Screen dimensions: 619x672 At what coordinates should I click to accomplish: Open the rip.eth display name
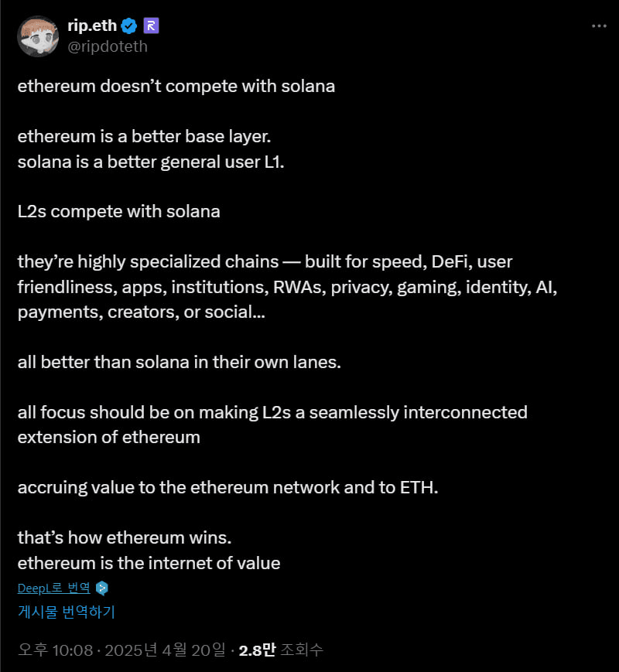click(x=92, y=26)
